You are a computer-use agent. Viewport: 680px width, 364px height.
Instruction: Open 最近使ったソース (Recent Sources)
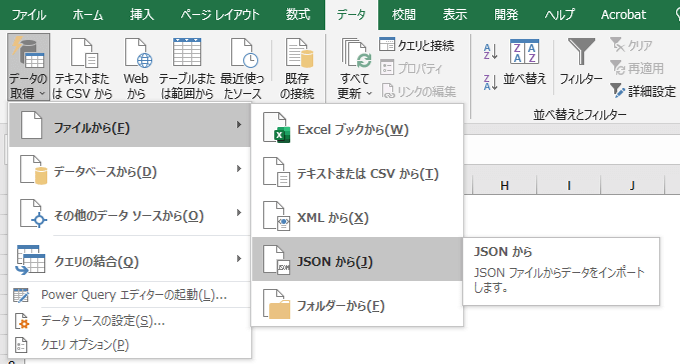point(242,67)
